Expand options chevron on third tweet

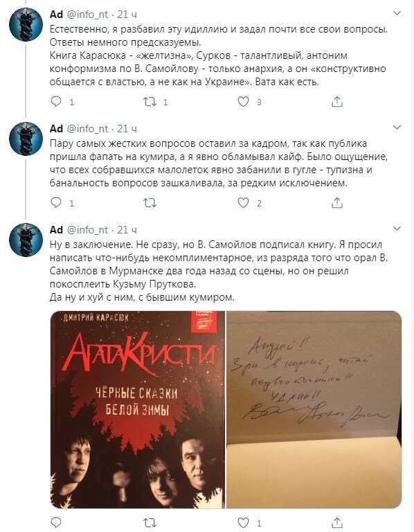point(397,229)
